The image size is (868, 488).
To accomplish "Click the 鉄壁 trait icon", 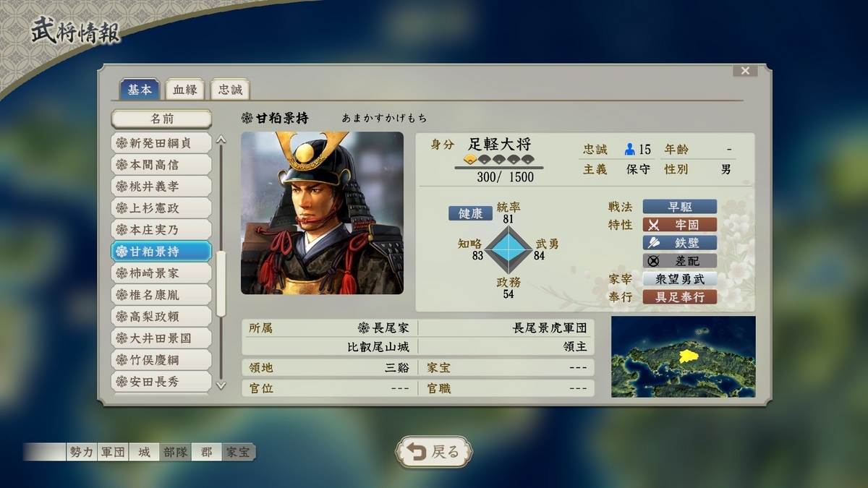I will (654, 243).
